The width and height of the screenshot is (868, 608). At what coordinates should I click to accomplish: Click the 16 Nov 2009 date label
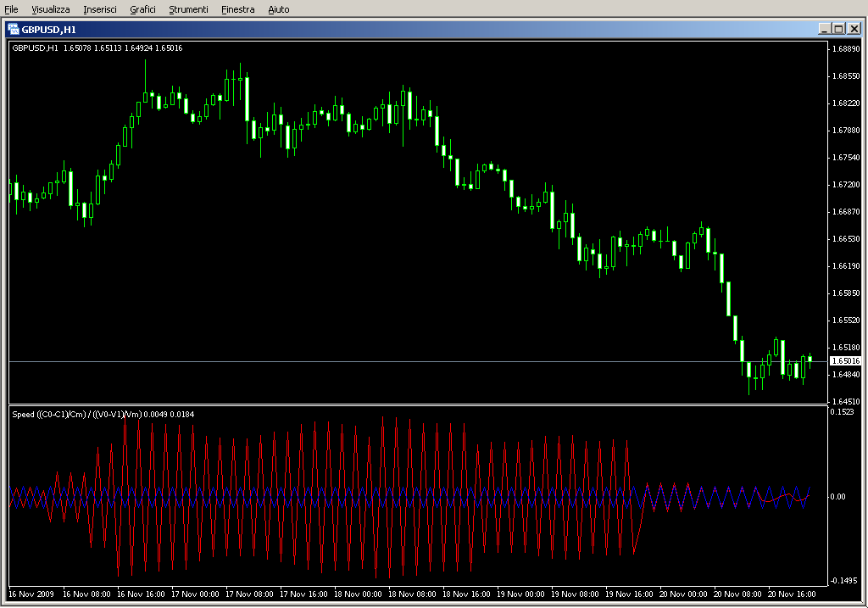click(x=31, y=594)
